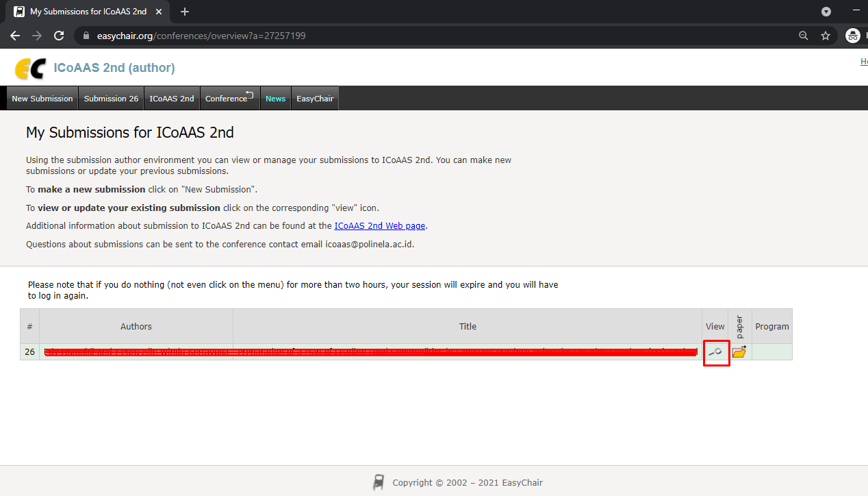Open the New Submission menu item

pos(42,98)
